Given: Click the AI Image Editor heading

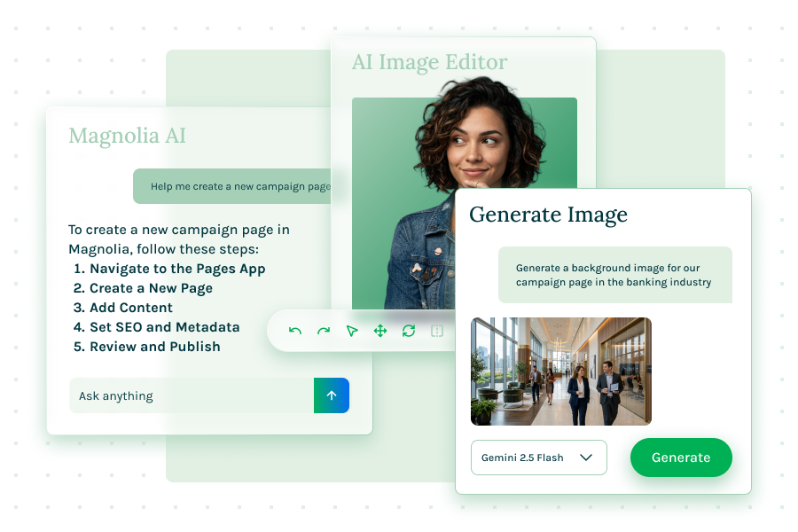Looking at the screenshot, I should click(x=429, y=63).
